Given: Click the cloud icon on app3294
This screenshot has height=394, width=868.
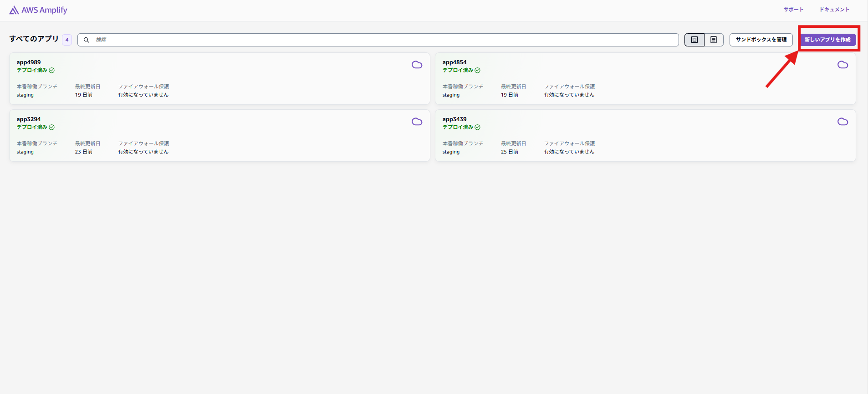Looking at the screenshot, I should 417,122.
